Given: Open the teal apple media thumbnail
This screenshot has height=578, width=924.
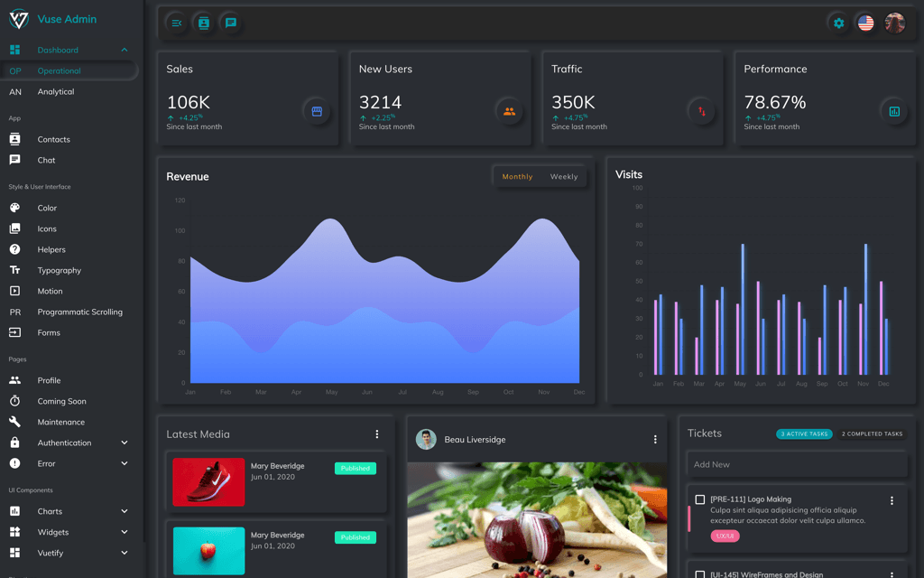Looking at the screenshot, I should [x=208, y=551].
